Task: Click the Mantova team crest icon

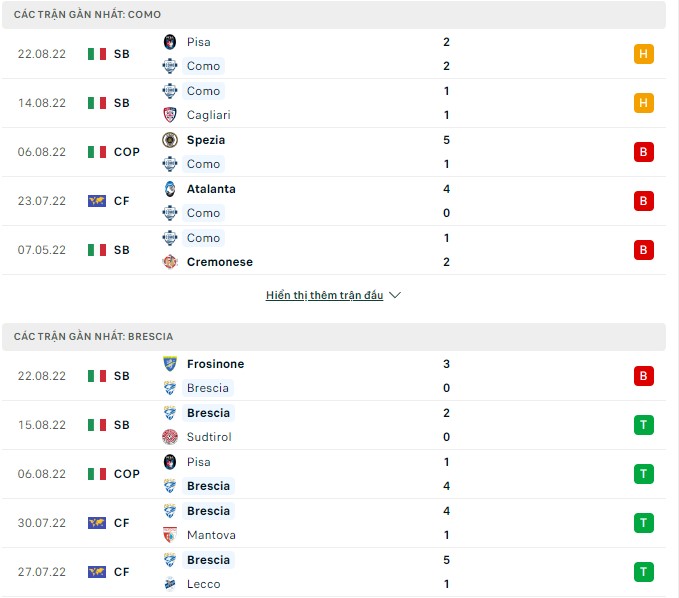Action: [x=170, y=535]
